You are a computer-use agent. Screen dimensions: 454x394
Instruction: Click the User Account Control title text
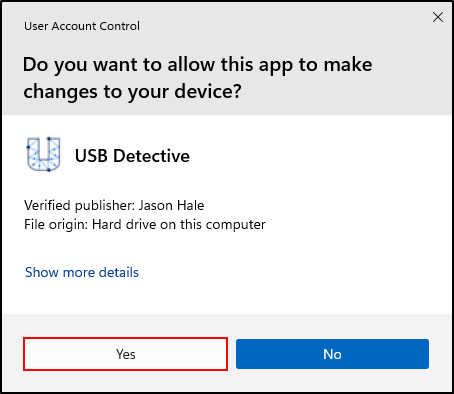pyautogui.click(x=82, y=26)
